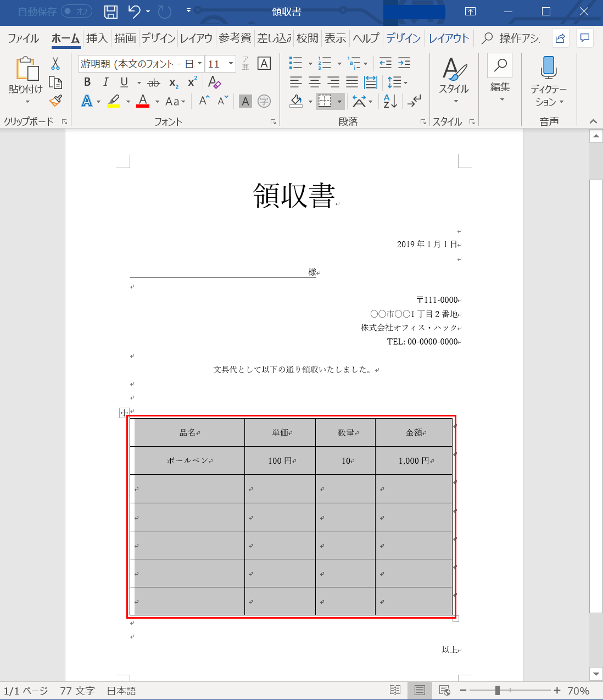Viewport: 603px width, 700px height.
Task: Click the enclosed character (字) icon
Action: pyautogui.click(x=264, y=101)
